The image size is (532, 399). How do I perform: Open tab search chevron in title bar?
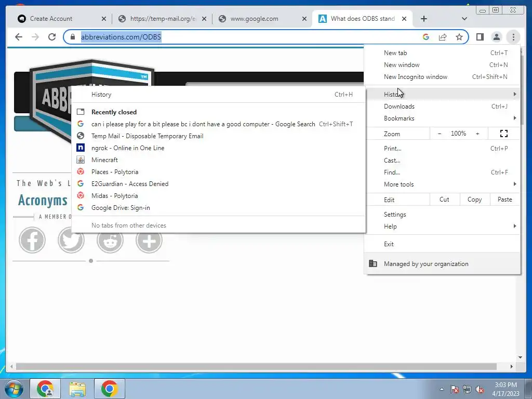464,19
